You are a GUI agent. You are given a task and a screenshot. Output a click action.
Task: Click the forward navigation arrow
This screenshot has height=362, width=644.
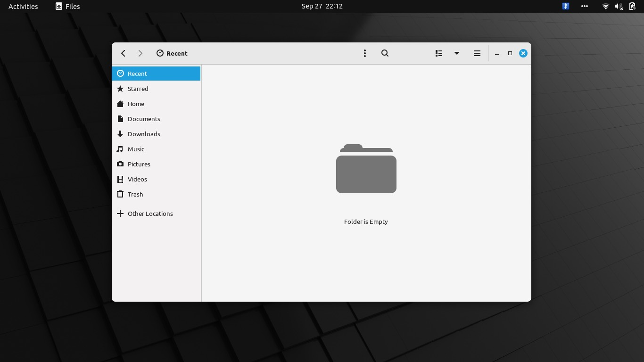(140, 53)
